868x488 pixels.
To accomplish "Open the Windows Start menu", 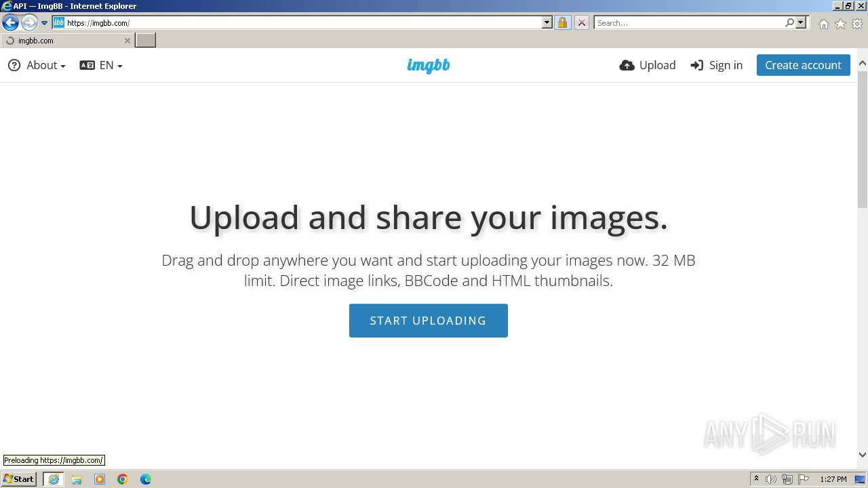I will pos(19,479).
